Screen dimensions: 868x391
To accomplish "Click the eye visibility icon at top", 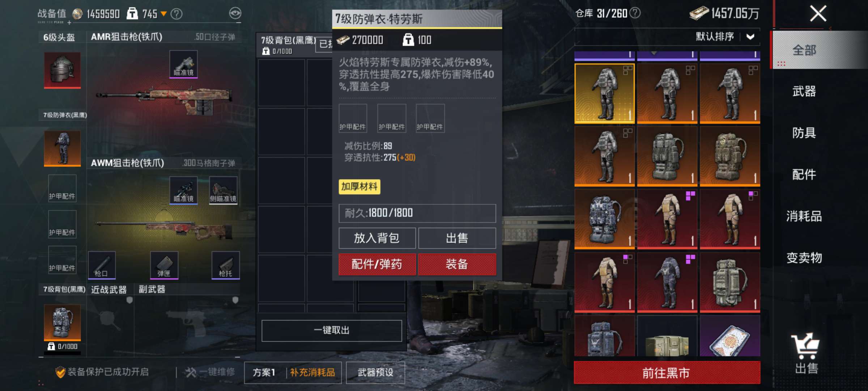I will 235,13.
